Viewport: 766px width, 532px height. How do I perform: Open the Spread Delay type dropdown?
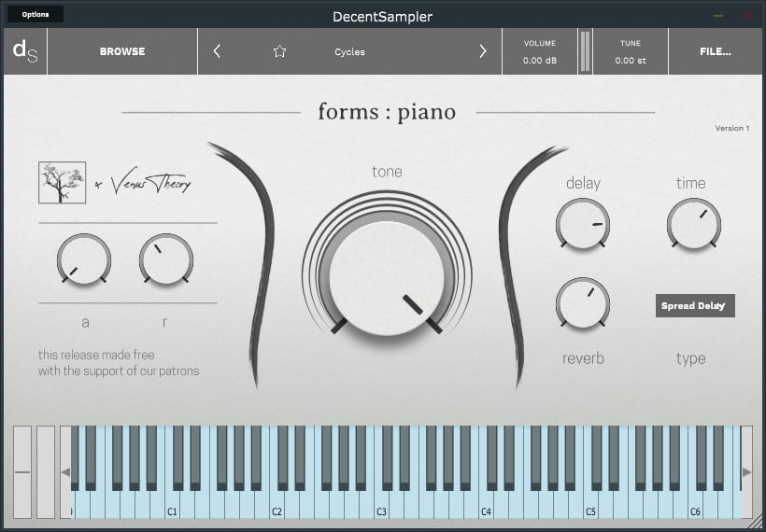pyautogui.click(x=694, y=306)
